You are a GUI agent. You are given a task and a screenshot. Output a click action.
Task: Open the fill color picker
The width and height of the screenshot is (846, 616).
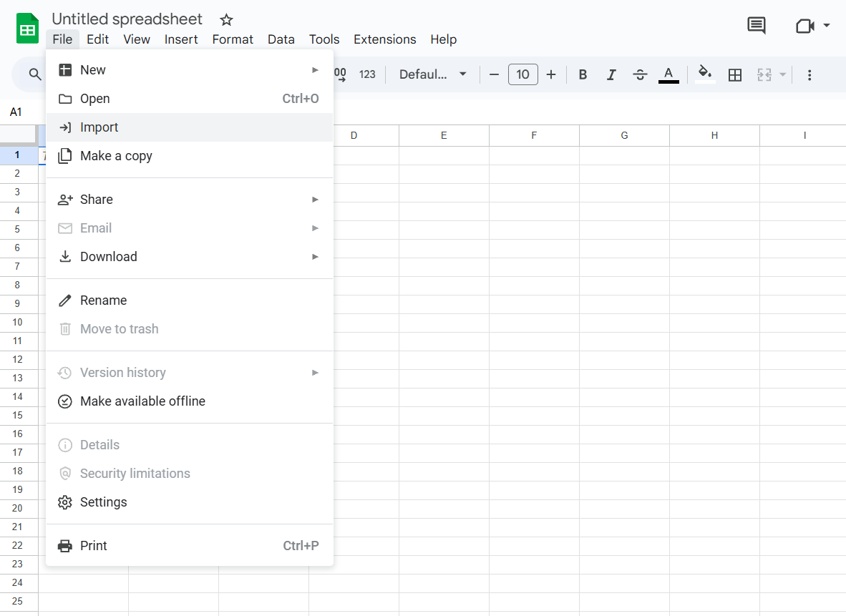(705, 74)
